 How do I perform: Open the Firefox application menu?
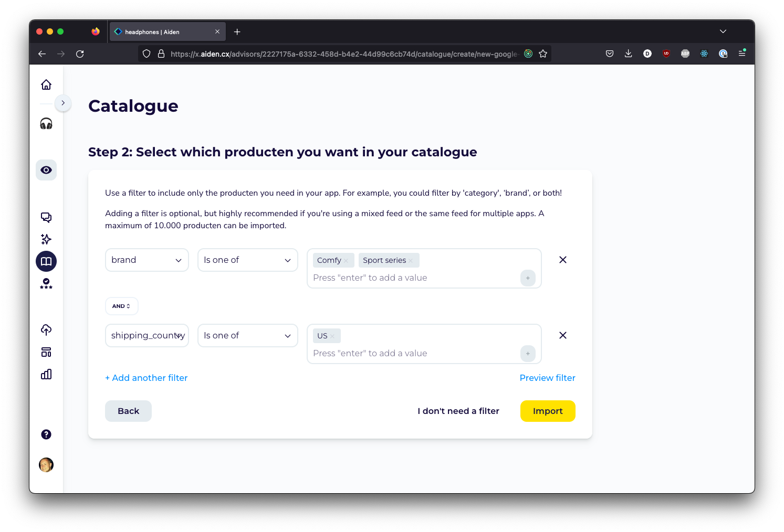point(742,53)
